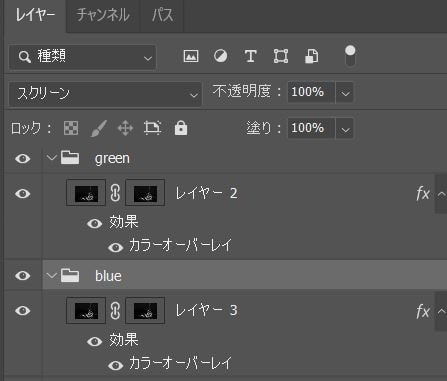Screen dimensions: 447x381
Task: Filter for smart objects icon
Action: point(312,56)
